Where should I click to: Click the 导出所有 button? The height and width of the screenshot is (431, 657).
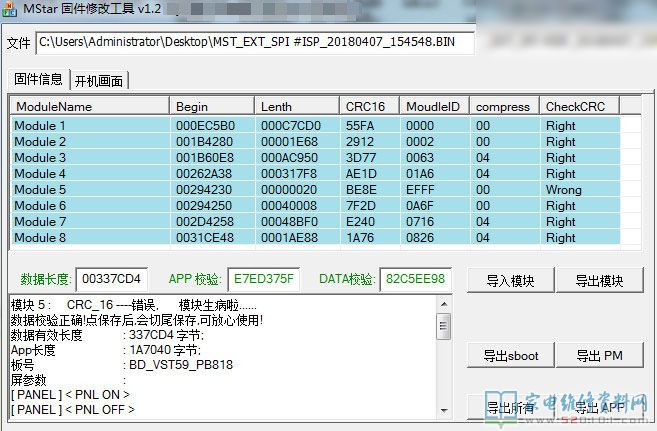[509, 408]
